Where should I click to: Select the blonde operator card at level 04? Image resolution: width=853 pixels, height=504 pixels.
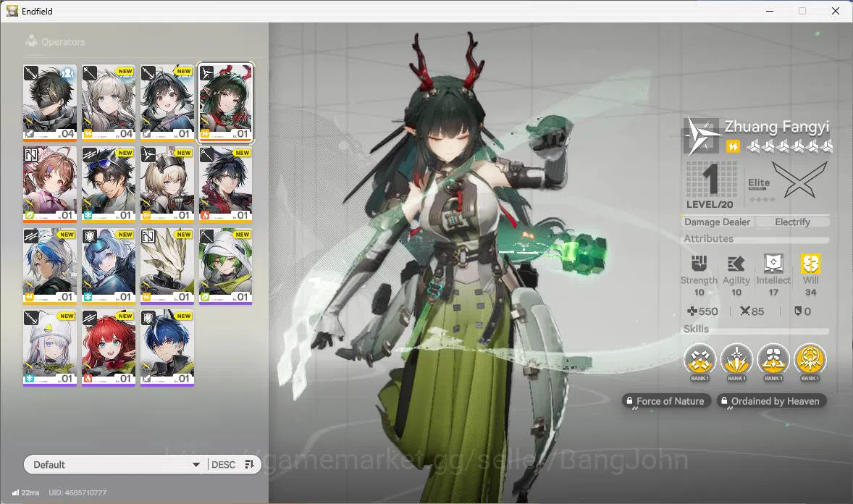(x=109, y=103)
